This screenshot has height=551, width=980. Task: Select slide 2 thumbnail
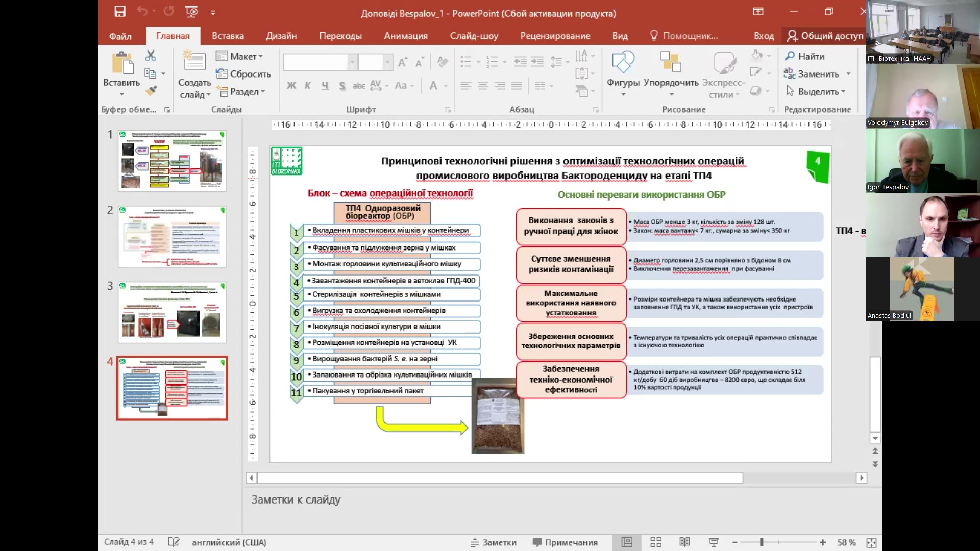172,237
